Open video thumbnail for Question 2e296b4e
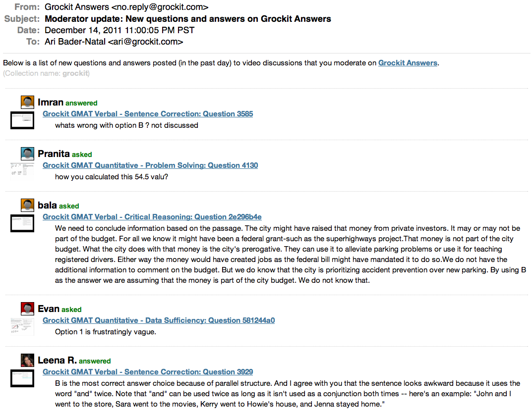 pos(22,223)
